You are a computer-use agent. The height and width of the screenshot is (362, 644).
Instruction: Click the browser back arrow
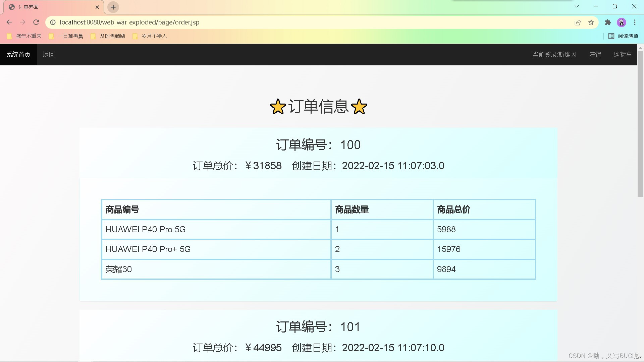point(9,22)
